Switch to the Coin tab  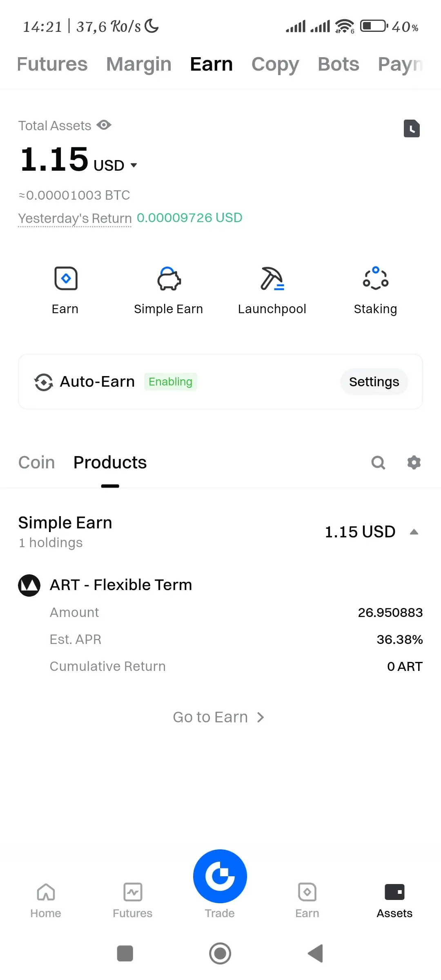coord(37,463)
